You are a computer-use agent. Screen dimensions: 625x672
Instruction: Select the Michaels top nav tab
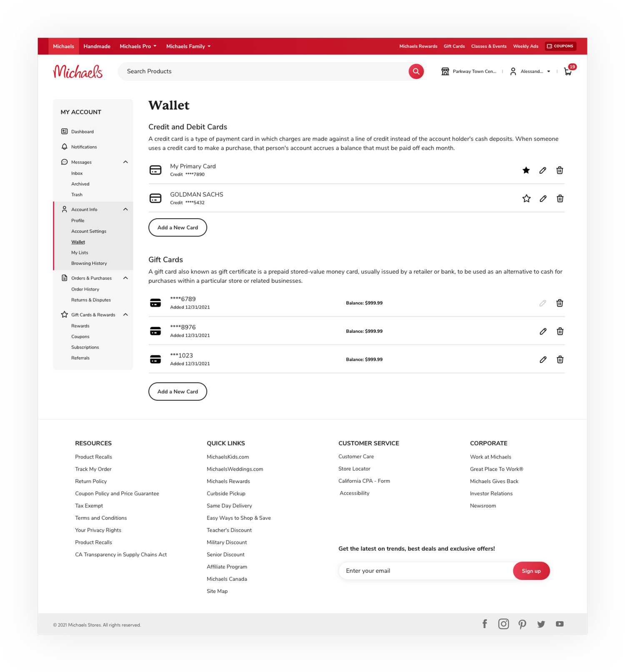[63, 46]
